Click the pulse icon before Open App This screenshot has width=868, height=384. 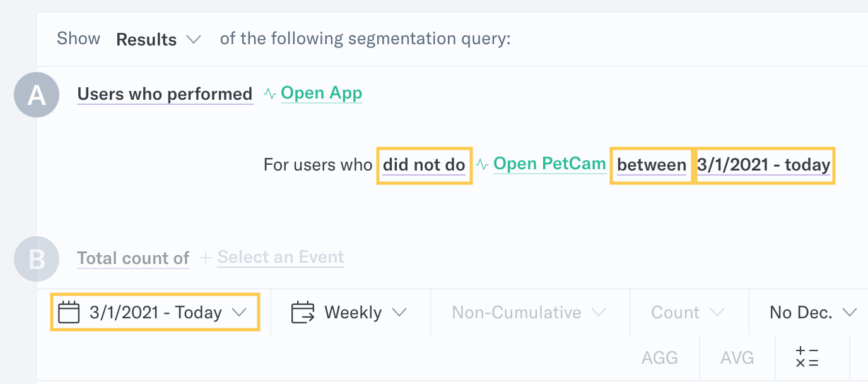(270, 94)
